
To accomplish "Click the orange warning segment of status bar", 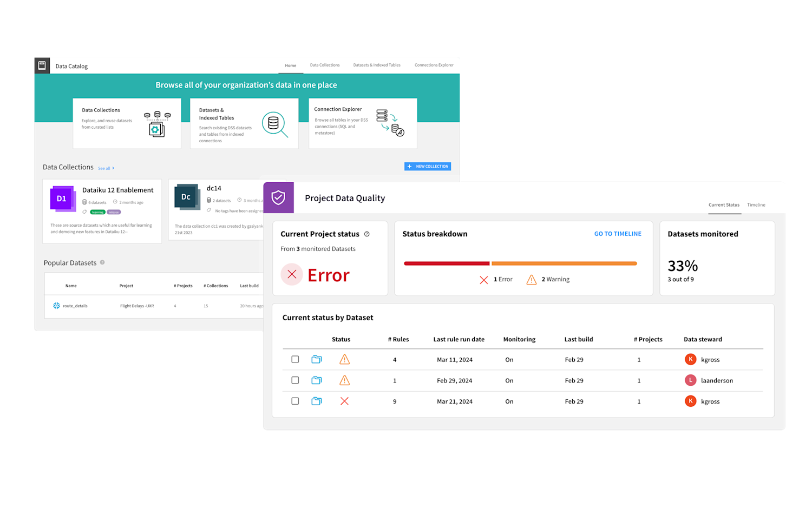I will point(564,263).
